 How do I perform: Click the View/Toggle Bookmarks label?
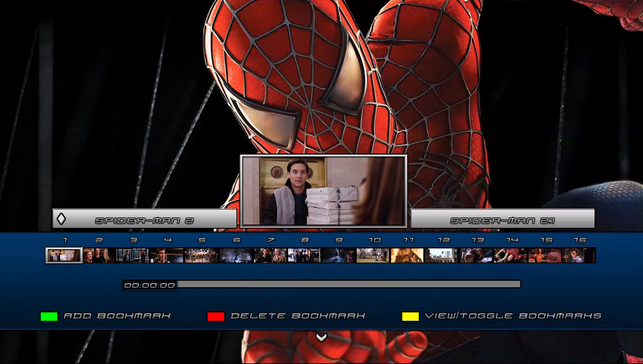513,316
